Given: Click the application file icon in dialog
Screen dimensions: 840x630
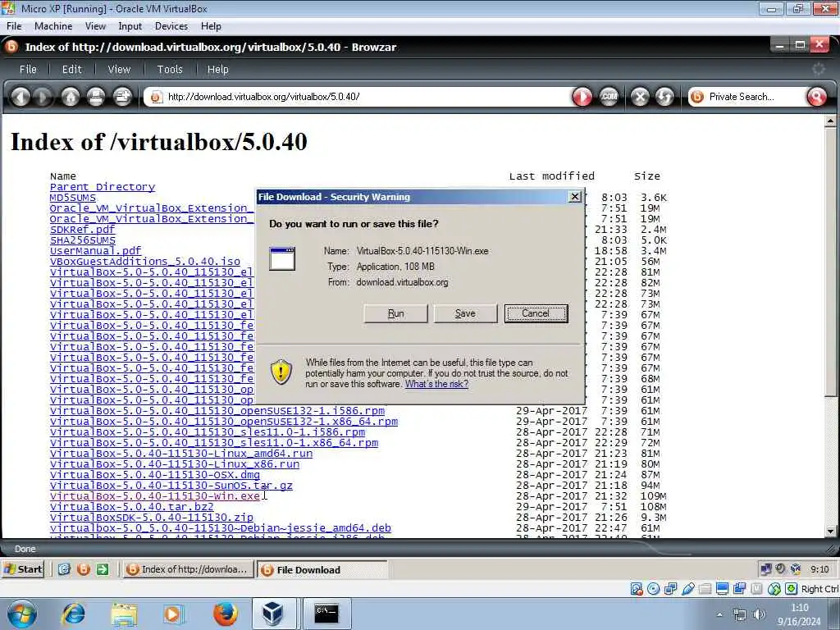Looking at the screenshot, I should tap(282, 258).
